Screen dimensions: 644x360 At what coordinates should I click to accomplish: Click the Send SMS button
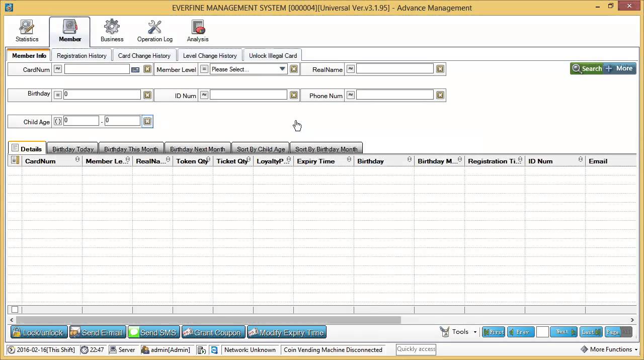pyautogui.click(x=153, y=332)
